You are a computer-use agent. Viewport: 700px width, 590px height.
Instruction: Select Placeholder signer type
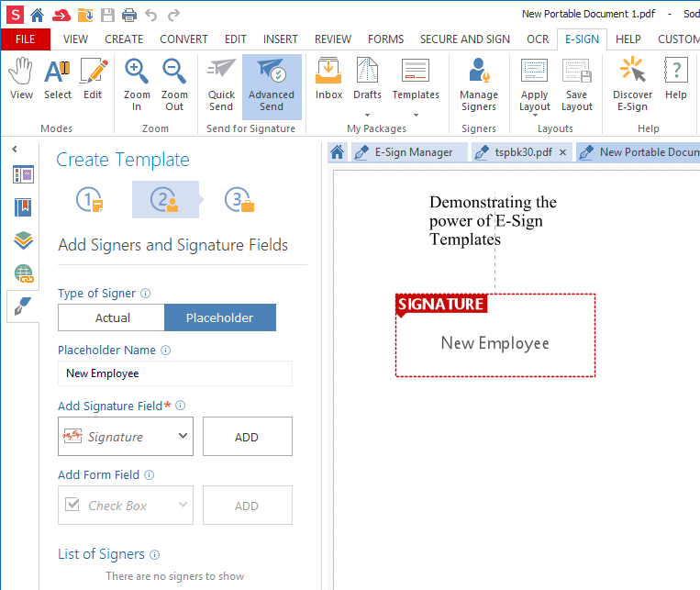220,317
